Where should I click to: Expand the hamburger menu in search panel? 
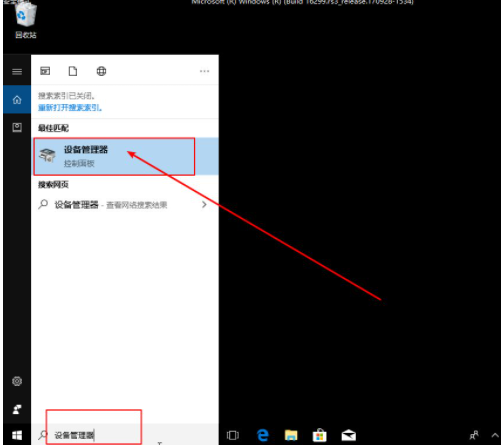[x=17, y=72]
